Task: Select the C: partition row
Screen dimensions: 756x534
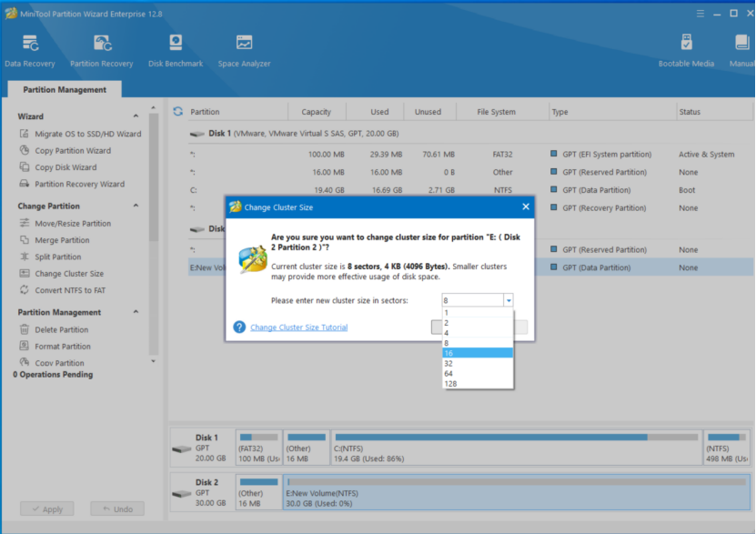Action: [x=470, y=190]
